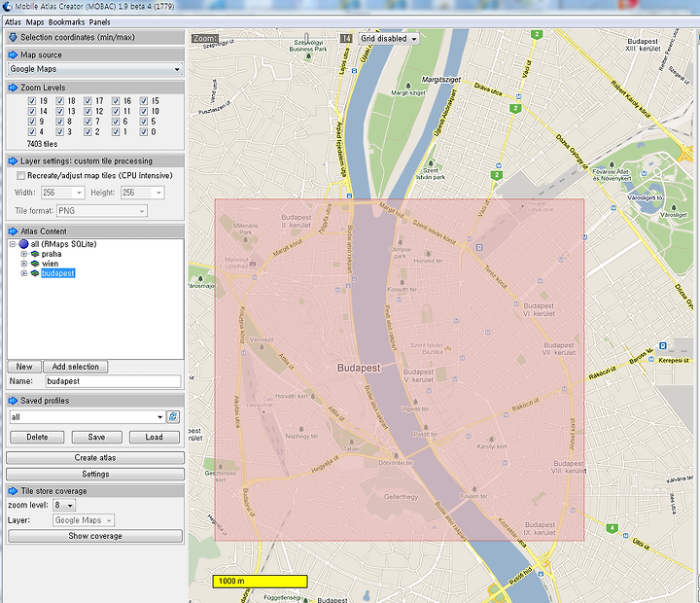Open the saved profiles 'all' dropdown

[87, 416]
